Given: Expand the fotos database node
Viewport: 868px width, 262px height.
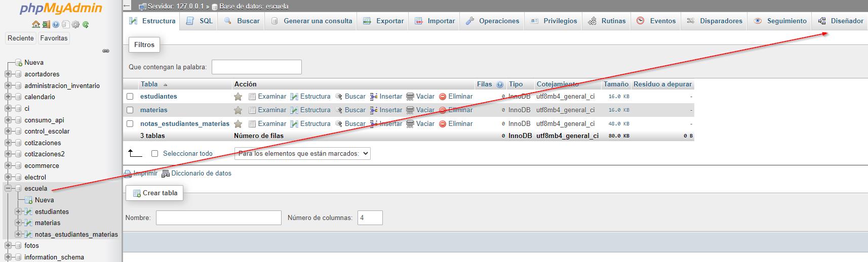Looking at the screenshot, I should pyautogui.click(x=8, y=246).
